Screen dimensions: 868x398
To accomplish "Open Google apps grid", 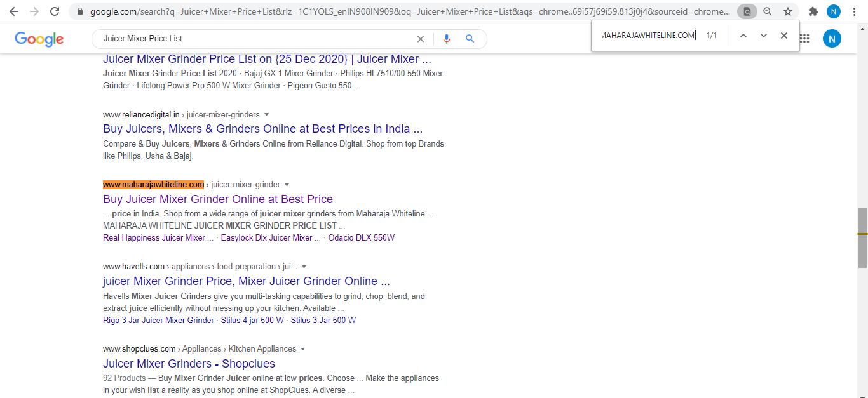I will (805, 39).
